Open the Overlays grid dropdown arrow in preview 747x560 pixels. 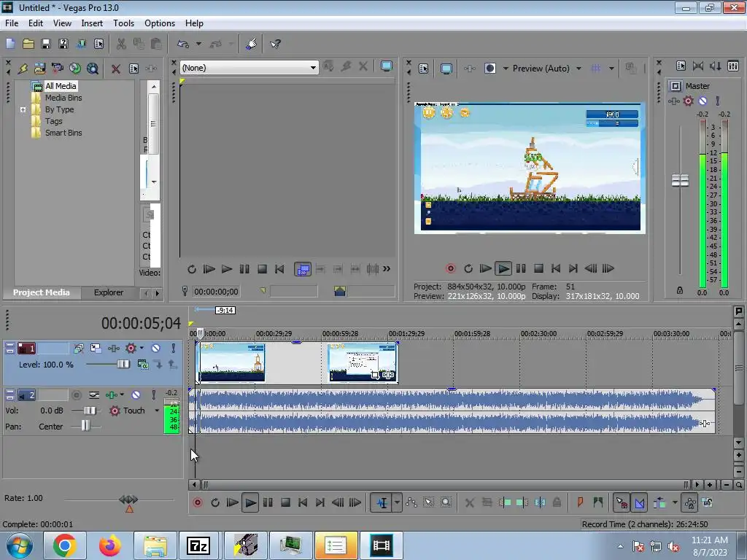point(611,69)
